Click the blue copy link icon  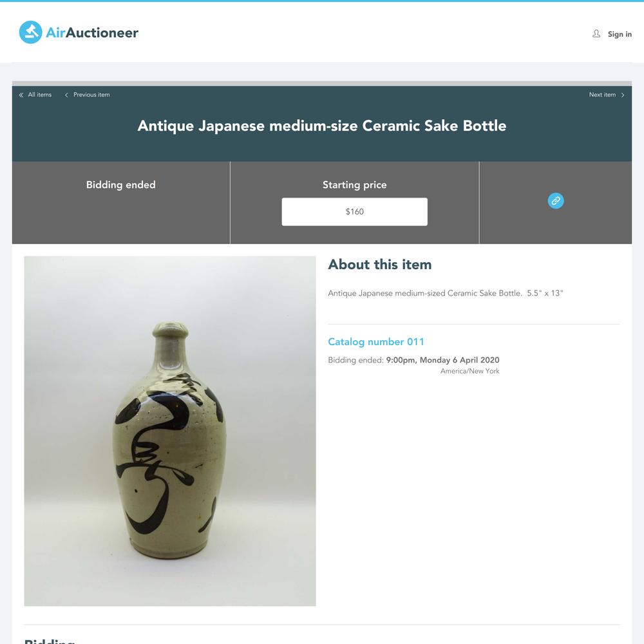point(556,201)
